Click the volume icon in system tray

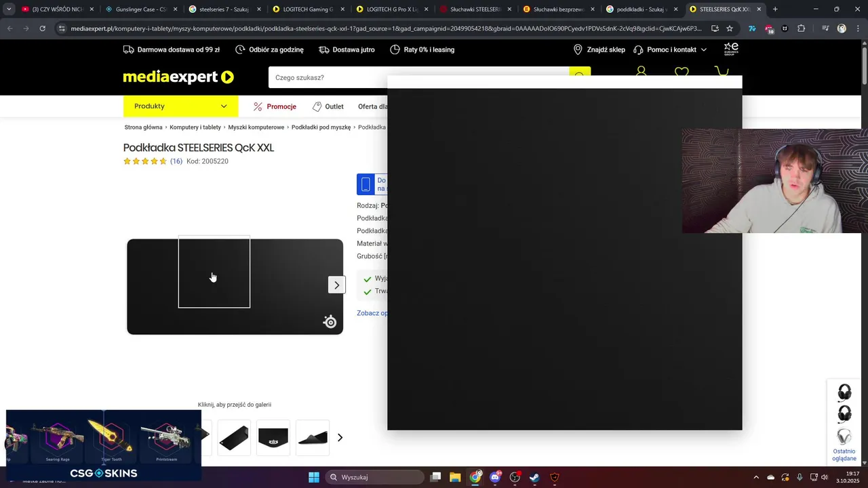[x=825, y=477]
